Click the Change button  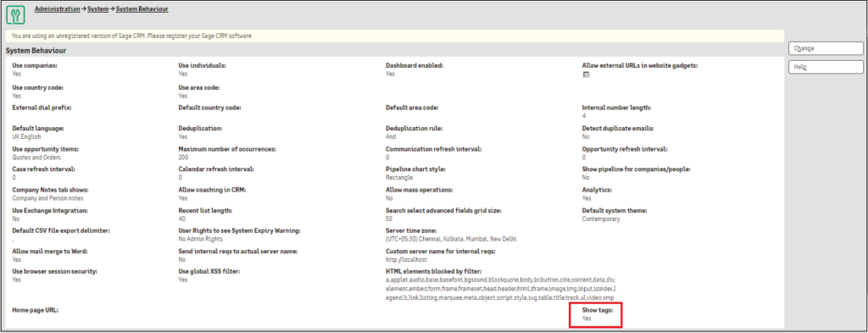pos(826,48)
